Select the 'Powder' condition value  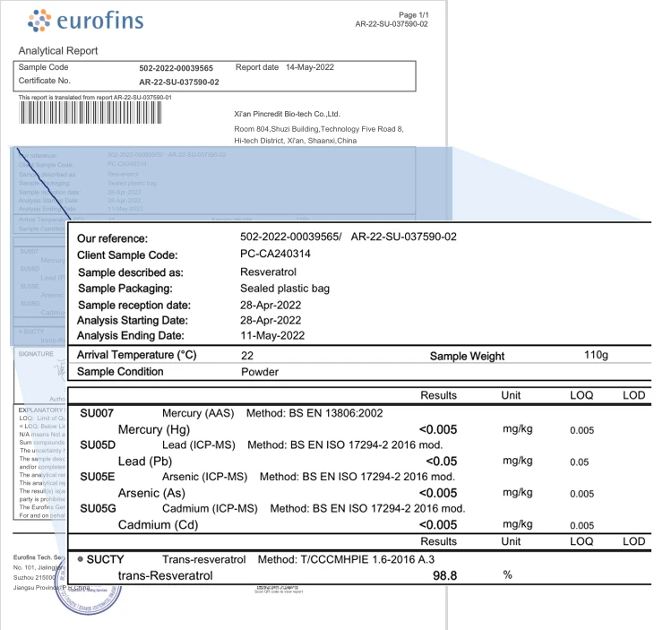click(260, 372)
